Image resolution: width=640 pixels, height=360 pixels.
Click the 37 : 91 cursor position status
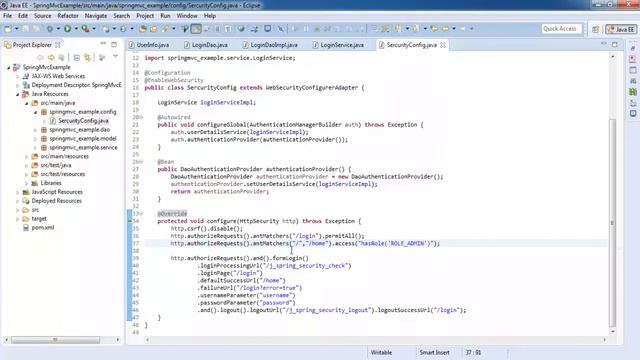(473, 353)
